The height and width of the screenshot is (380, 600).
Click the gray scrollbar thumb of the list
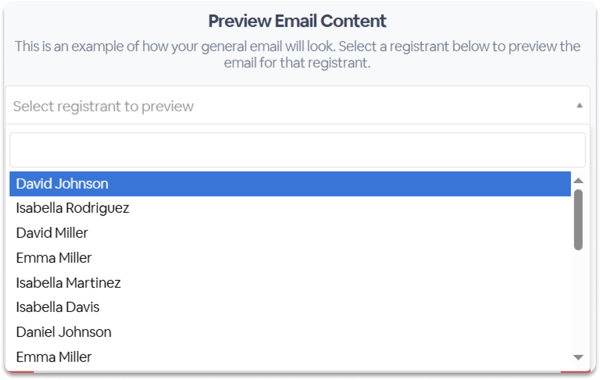[x=579, y=220]
